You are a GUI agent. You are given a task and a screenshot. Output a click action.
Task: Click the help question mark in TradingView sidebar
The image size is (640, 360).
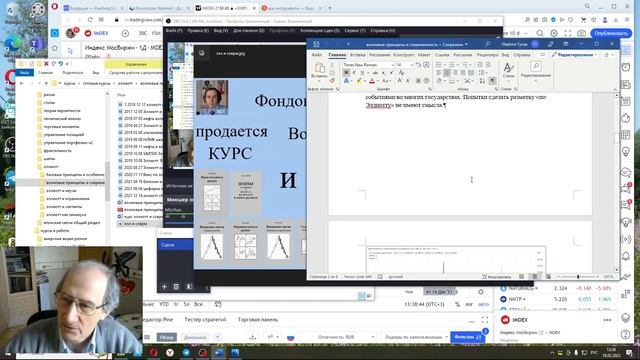(626, 334)
